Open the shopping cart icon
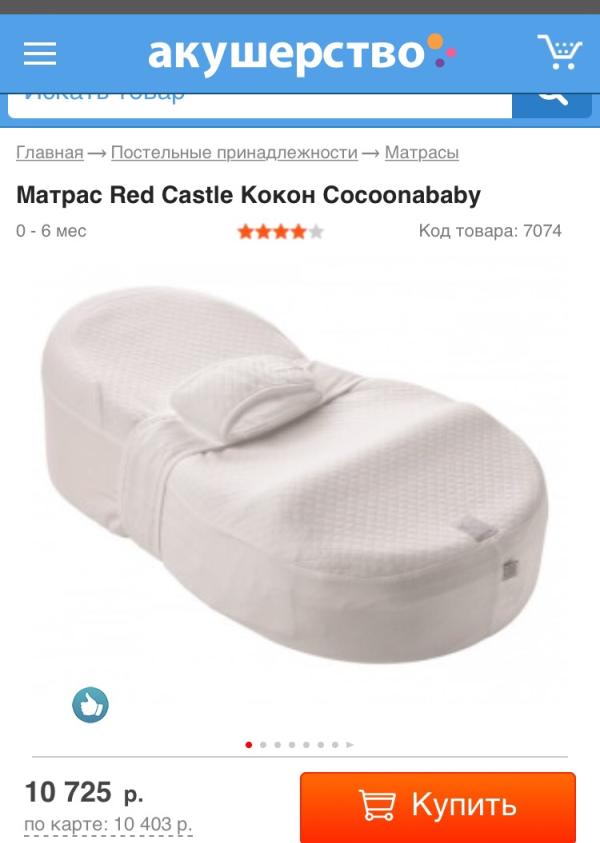600x843 pixels. click(559, 52)
